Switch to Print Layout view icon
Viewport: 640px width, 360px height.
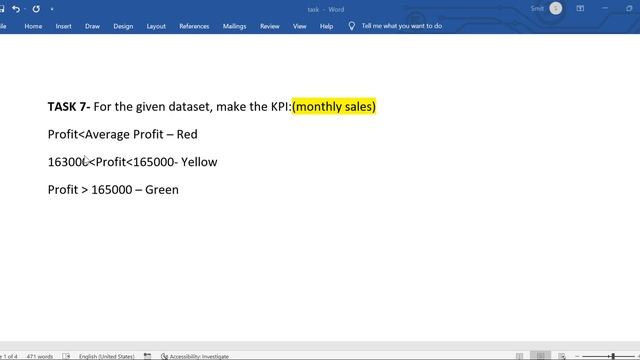pyautogui.click(x=540, y=356)
